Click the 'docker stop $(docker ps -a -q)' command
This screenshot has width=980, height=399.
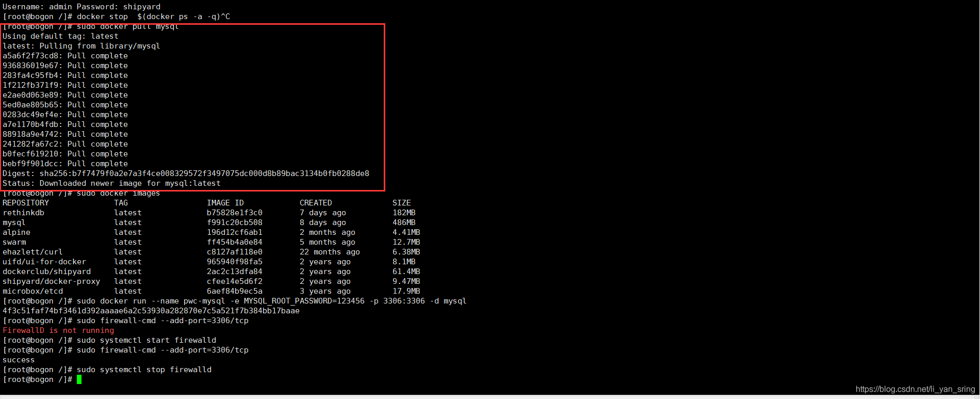149,17
